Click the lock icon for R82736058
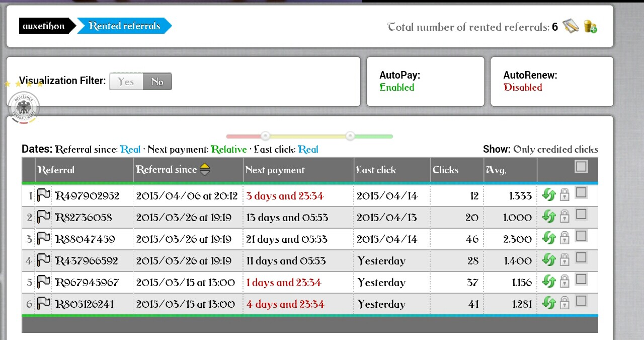The width and height of the screenshot is (644, 340). click(565, 217)
